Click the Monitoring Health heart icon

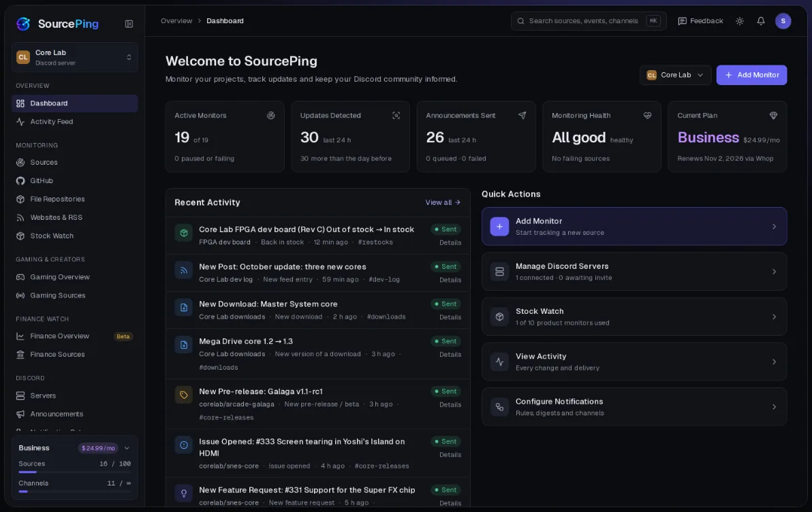pyautogui.click(x=647, y=116)
